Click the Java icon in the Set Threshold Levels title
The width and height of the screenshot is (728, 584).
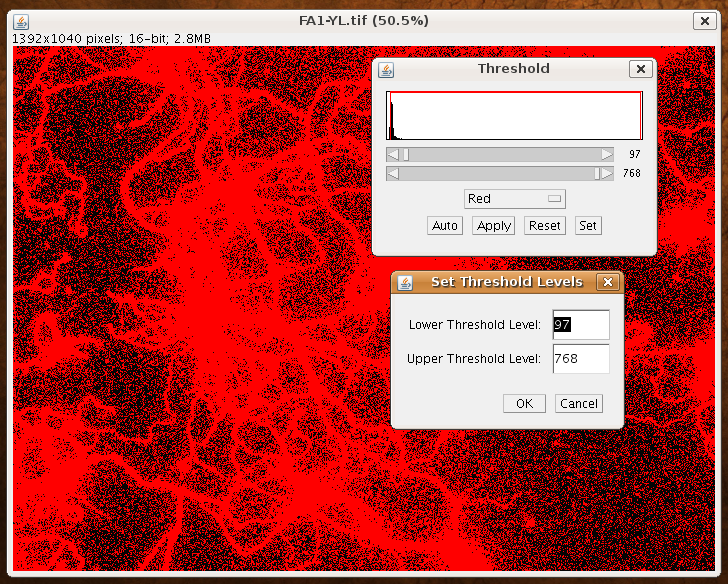[405, 283]
